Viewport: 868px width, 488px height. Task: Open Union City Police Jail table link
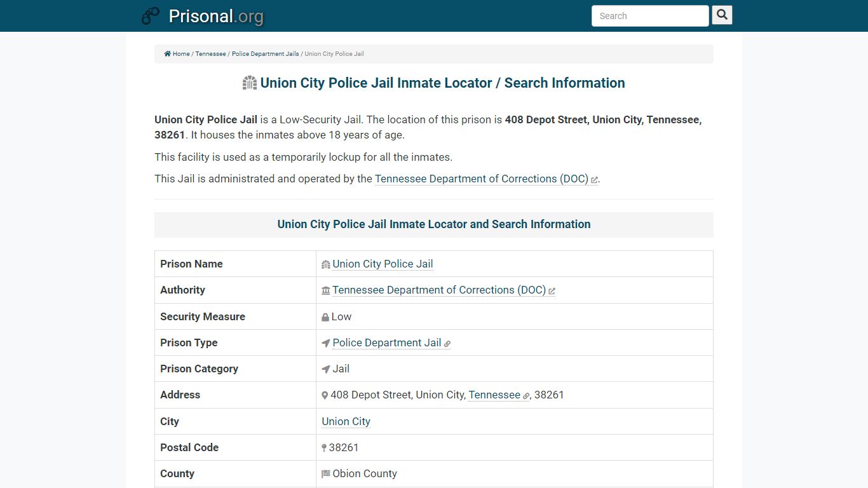pyautogui.click(x=383, y=264)
